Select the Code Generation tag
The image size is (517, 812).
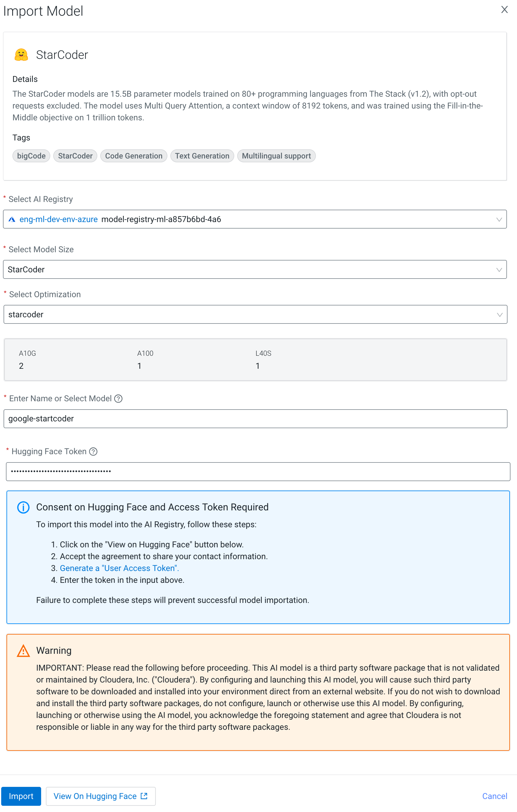134,156
